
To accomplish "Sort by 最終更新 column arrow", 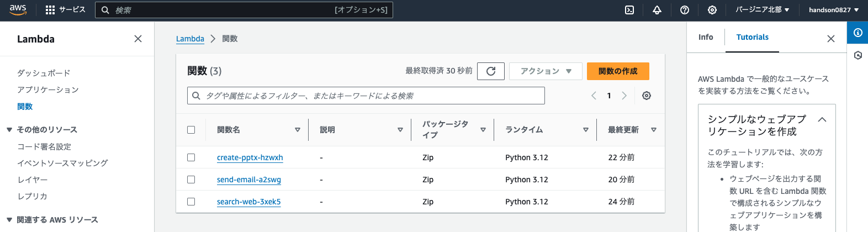I will [x=654, y=130].
